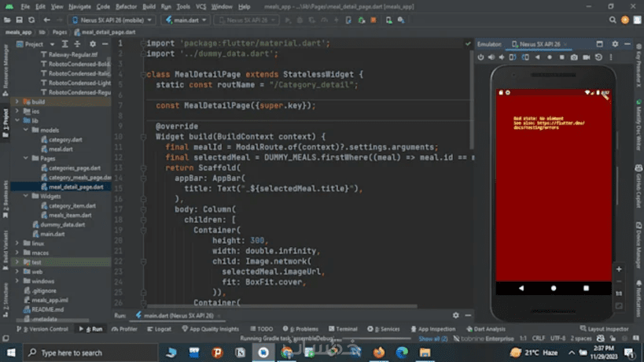Open the Dart Analysis tool window
The height and width of the screenshot is (362, 644).
click(x=486, y=329)
